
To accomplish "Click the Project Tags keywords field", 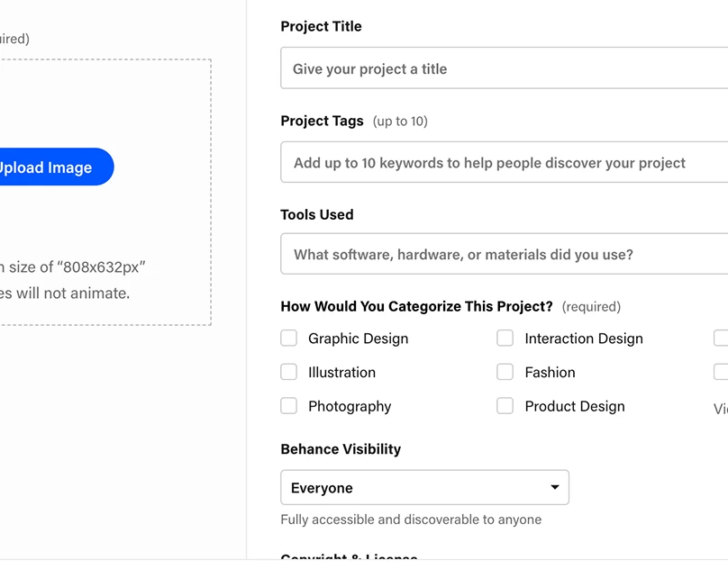I will click(505, 163).
